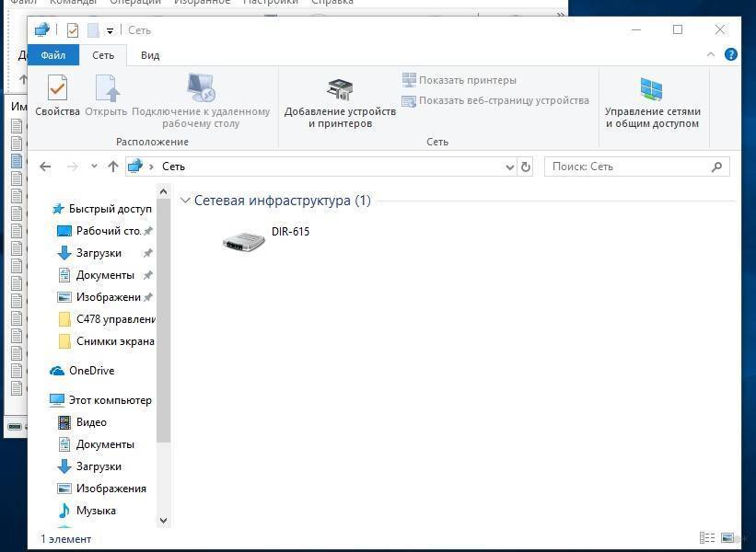Minimize the Сеть explorer window
This screenshot has height=552, width=756.
636,29
